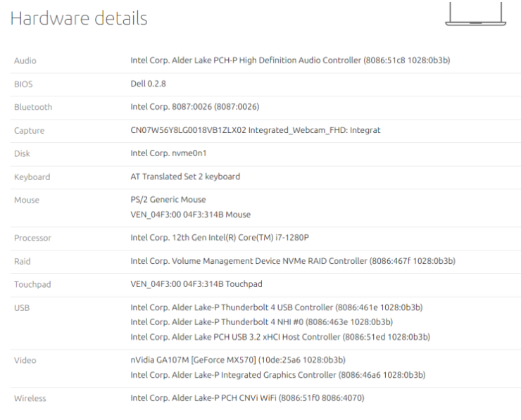Viewport: 521px width, 420px height.
Task: Click the USB 3.2 xHCI Host Controller entry
Action: 280,337
